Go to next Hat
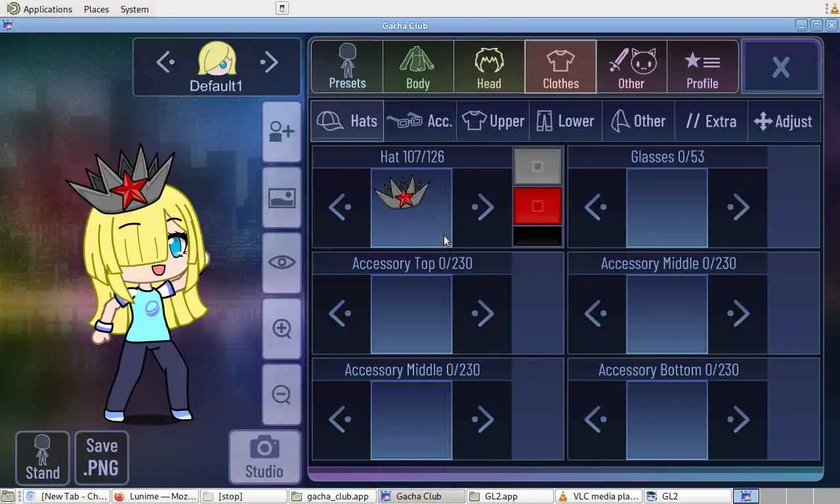The width and height of the screenshot is (840, 504). click(482, 207)
